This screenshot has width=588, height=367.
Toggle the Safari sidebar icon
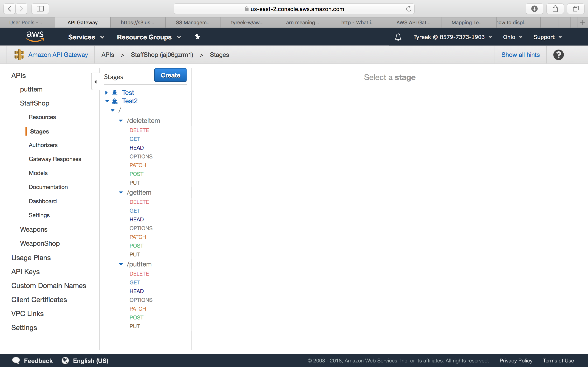pos(40,9)
